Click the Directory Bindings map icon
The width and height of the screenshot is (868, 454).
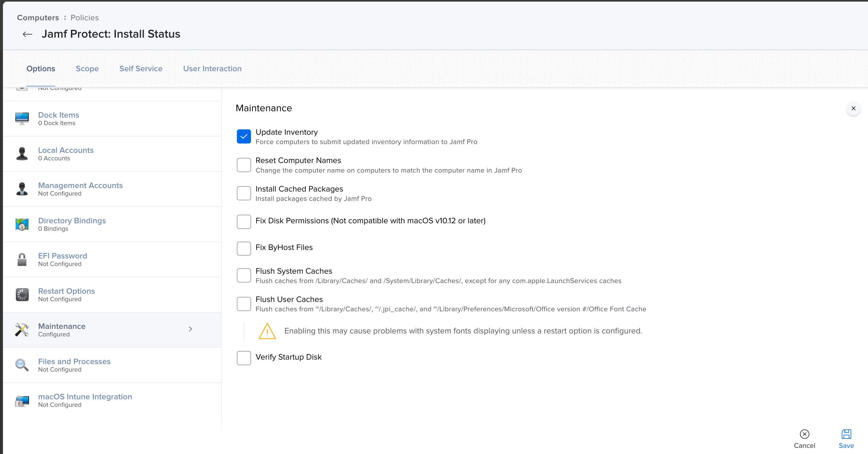coord(22,224)
